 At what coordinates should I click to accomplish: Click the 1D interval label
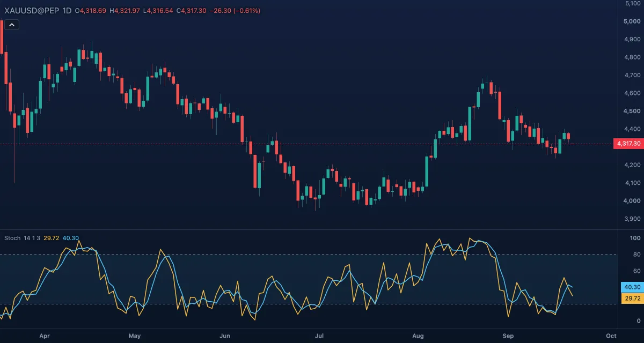[68, 11]
